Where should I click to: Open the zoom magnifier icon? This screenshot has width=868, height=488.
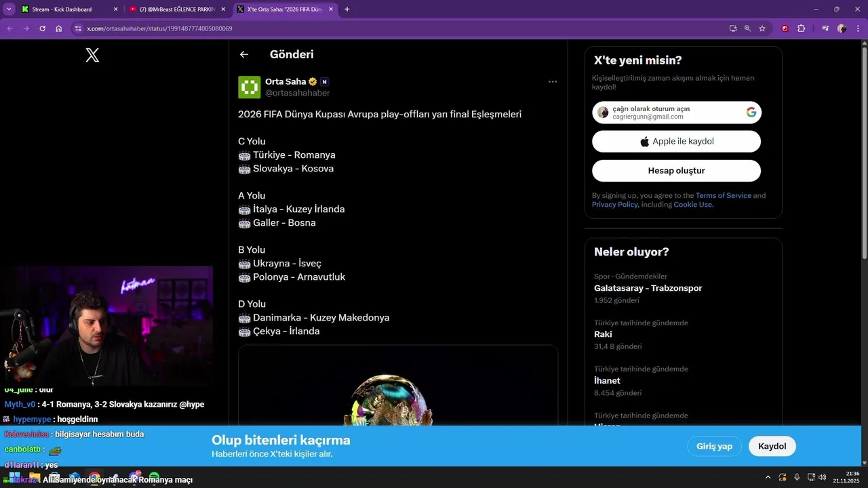[x=747, y=28]
